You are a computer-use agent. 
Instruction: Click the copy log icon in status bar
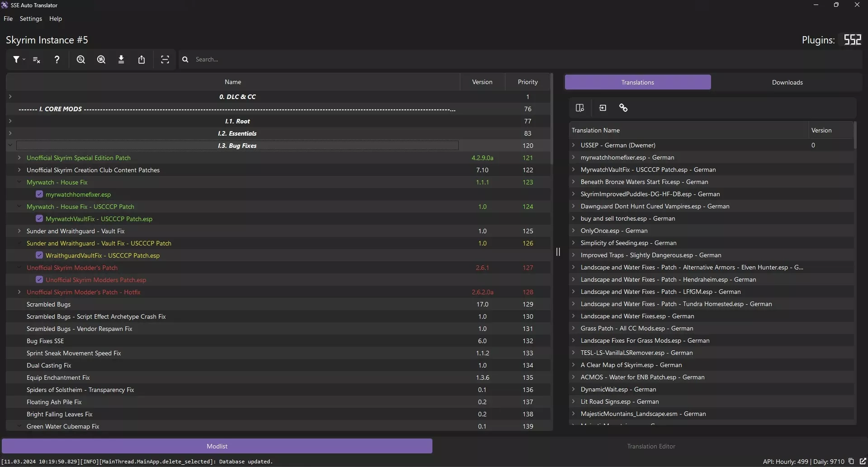point(851,461)
